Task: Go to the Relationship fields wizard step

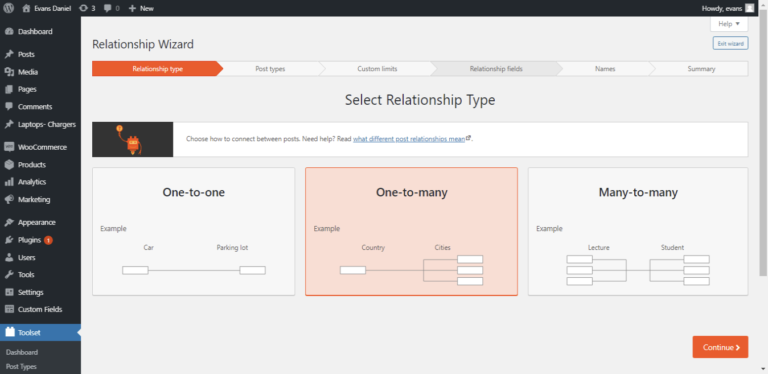Action: [496, 69]
